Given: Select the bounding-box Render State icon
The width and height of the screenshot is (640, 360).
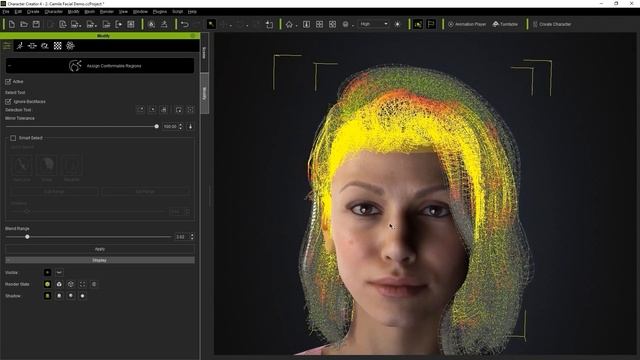Looking at the screenshot, I should point(82,284).
